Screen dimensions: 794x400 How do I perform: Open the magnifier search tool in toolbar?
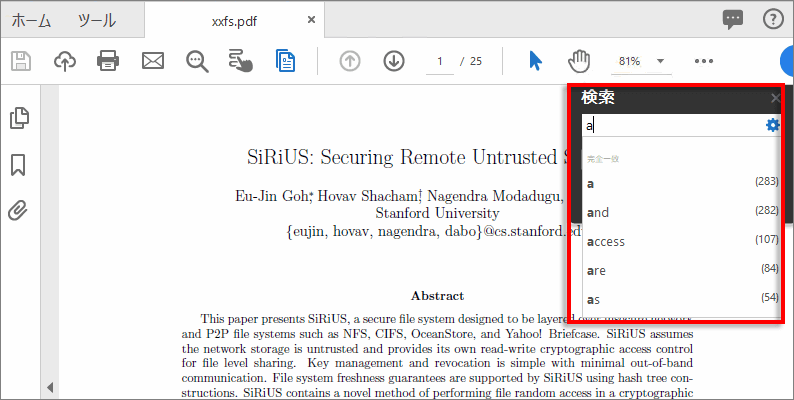197,61
